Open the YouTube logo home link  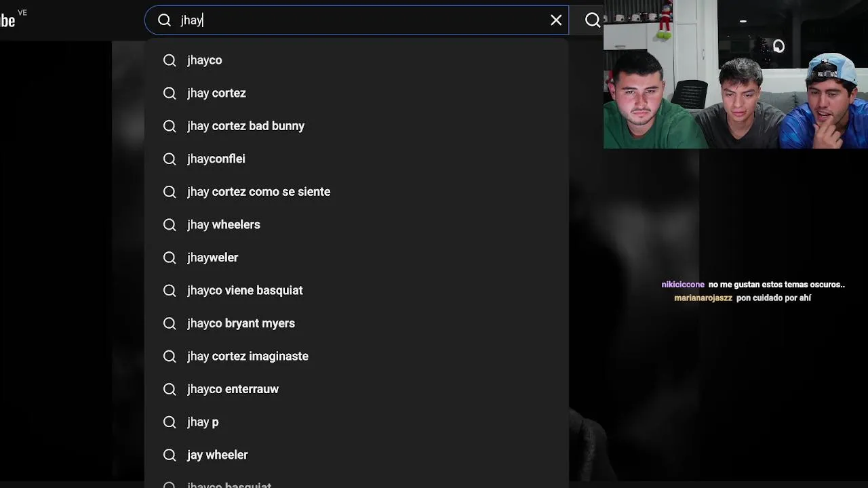[8, 20]
